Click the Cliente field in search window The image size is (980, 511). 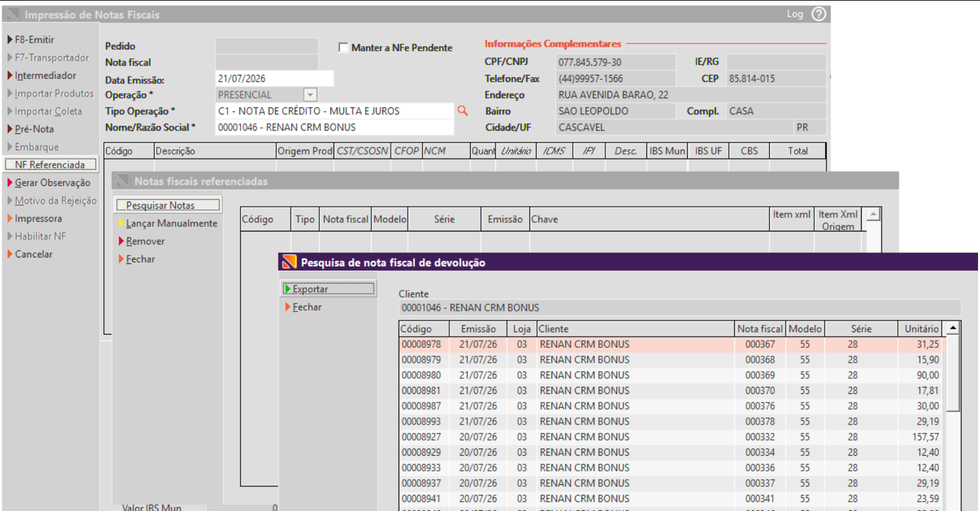[680, 308]
